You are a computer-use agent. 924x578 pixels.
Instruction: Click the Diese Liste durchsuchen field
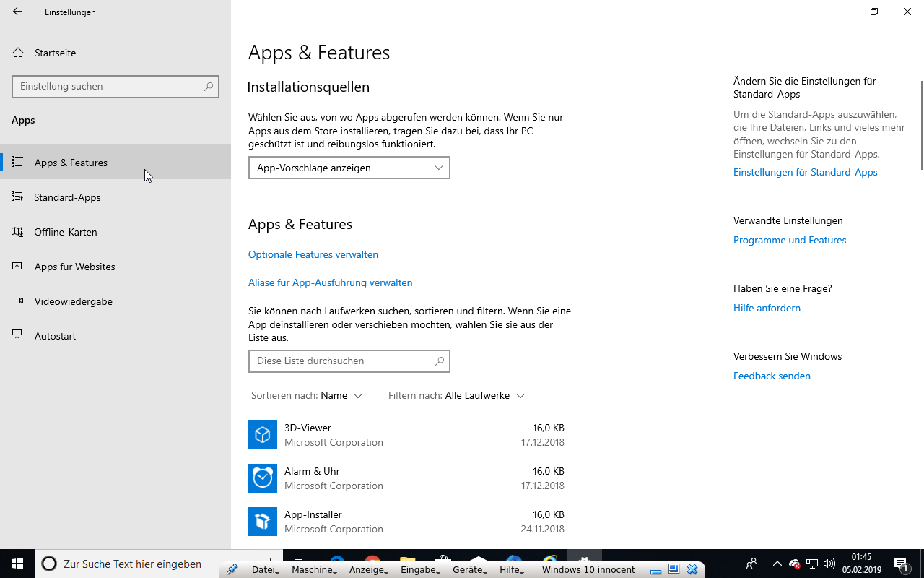pos(341,361)
